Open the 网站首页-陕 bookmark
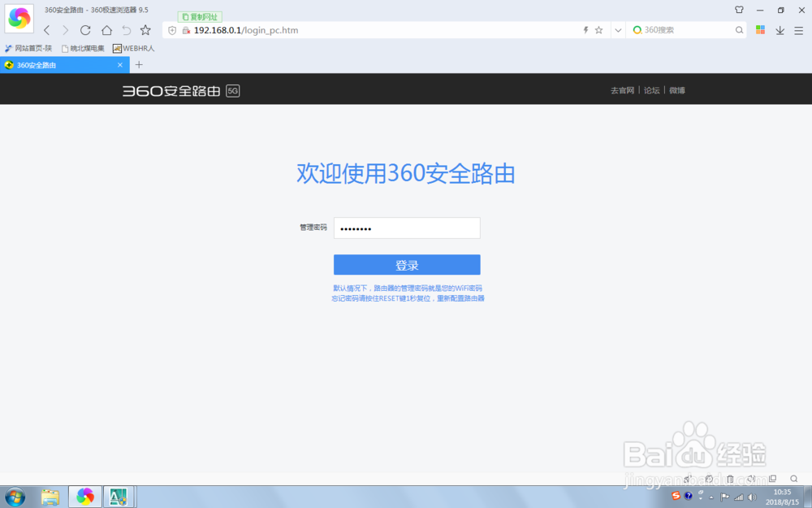 click(x=28, y=48)
